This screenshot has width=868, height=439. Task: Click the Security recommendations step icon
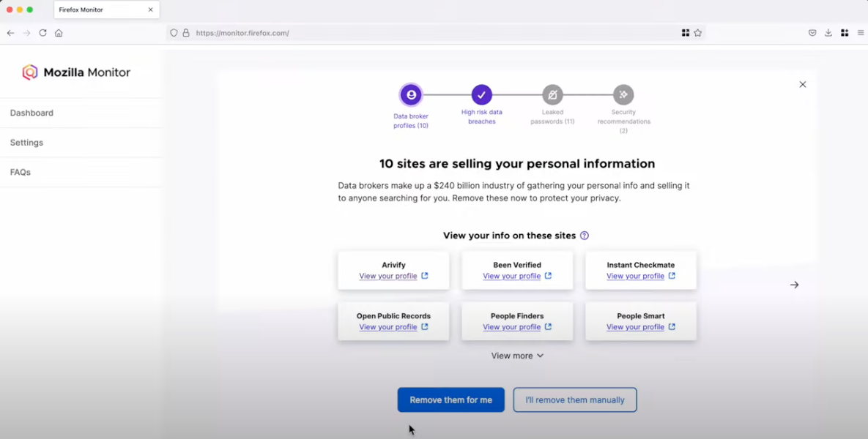tap(623, 94)
